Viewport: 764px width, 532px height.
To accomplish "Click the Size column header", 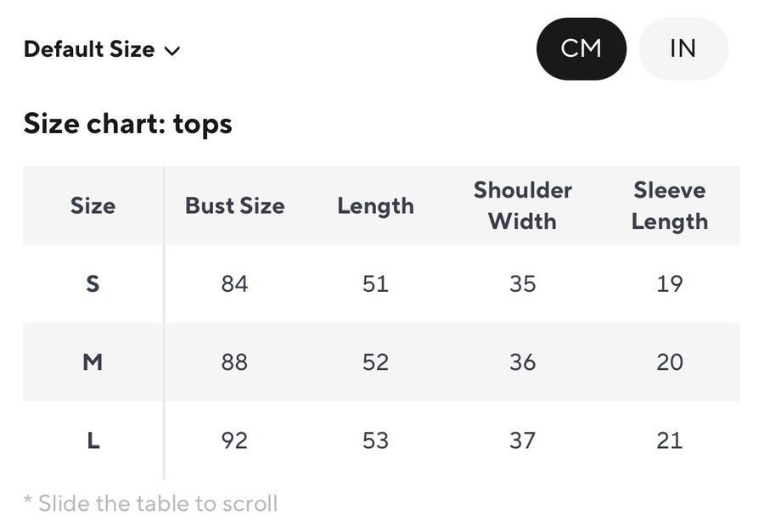I will coord(93,206).
